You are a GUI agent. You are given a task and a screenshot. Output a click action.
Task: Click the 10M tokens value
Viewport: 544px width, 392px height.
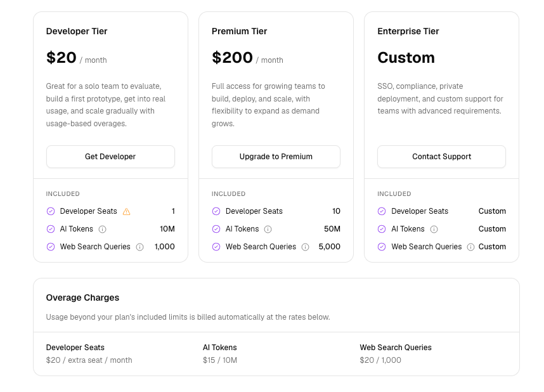tap(167, 229)
